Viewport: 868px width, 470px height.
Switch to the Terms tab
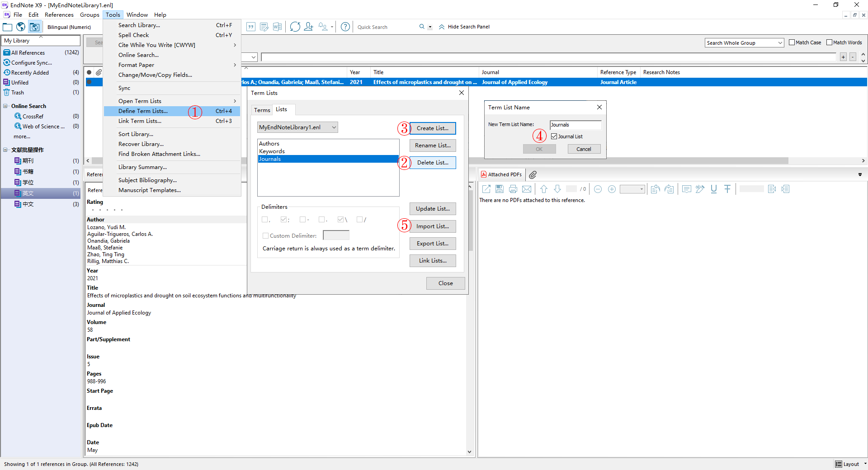[262, 110]
